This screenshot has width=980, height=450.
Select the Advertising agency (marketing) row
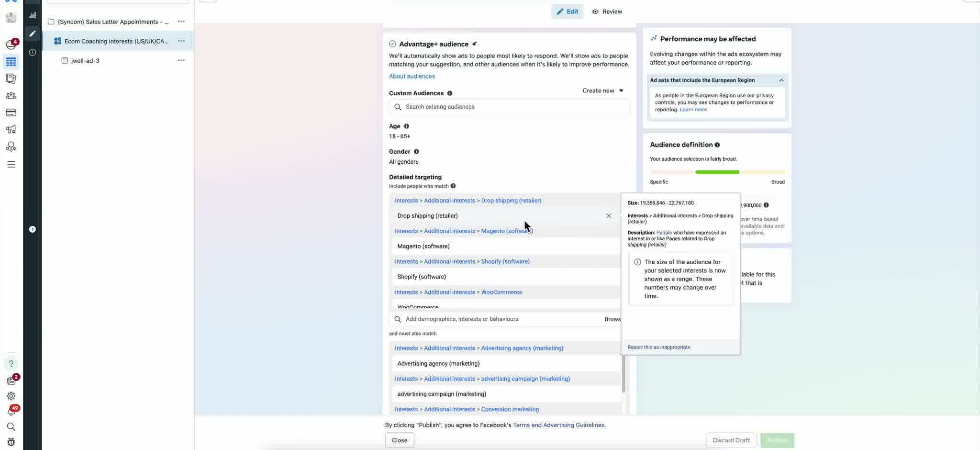[x=506, y=363]
